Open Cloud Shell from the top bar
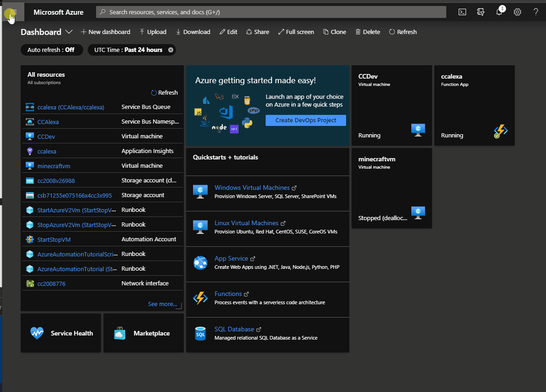This screenshot has width=546, height=392. tap(462, 12)
